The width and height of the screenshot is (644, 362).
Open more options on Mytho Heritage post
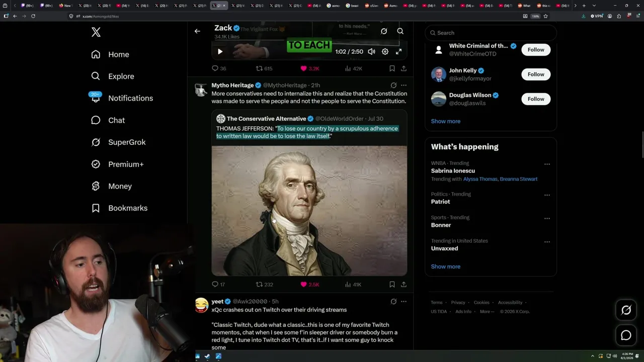pyautogui.click(x=404, y=85)
